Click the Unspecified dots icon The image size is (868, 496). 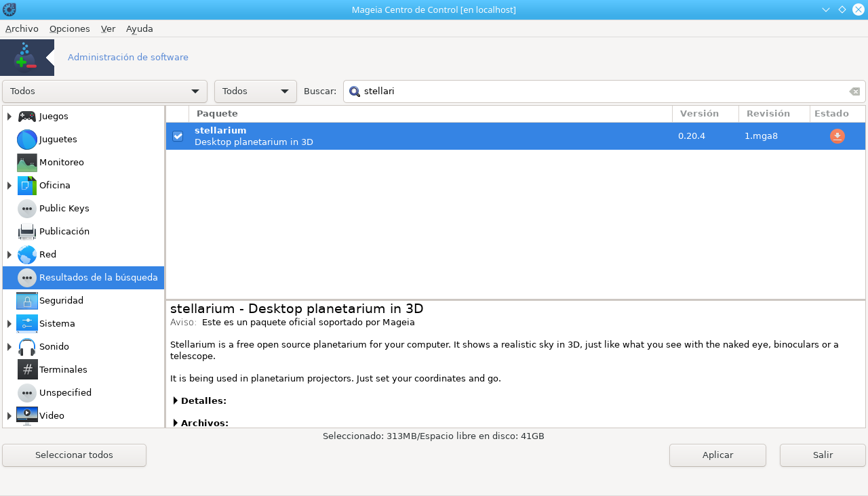point(27,393)
